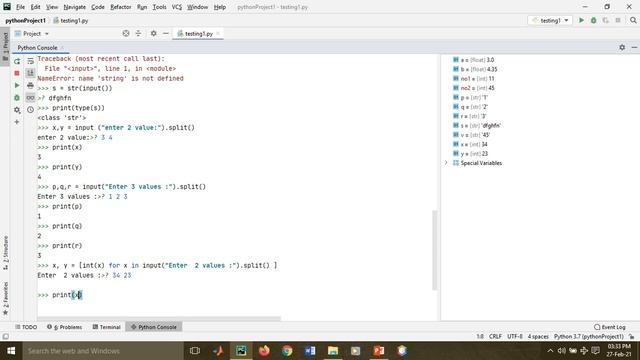Browse console command history
Viewport: 640px width, 360px height.
coord(30,110)
